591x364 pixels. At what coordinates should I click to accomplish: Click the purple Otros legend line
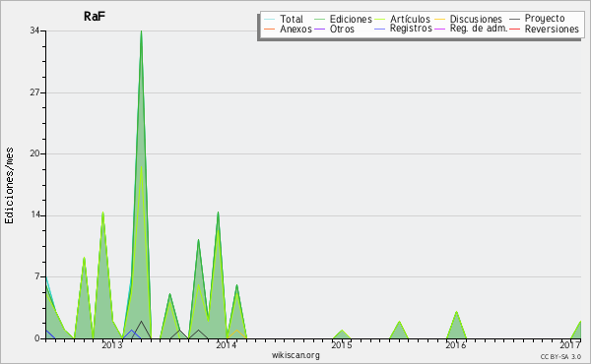pyautogui.click(x=319, y=29)
